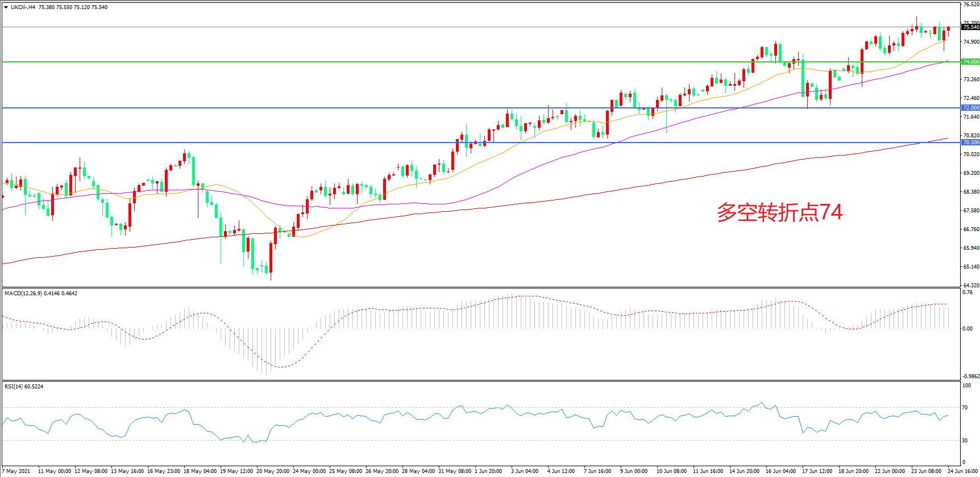This screenshot has height=477, width=980.
Task: Click the black current price tag 75.540
Action: click(970, 27)
